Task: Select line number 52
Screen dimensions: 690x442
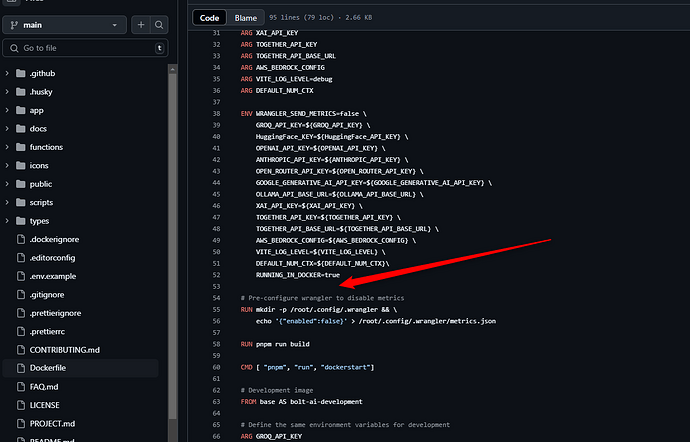Action: pyautogui.click(x=216, y=275)
